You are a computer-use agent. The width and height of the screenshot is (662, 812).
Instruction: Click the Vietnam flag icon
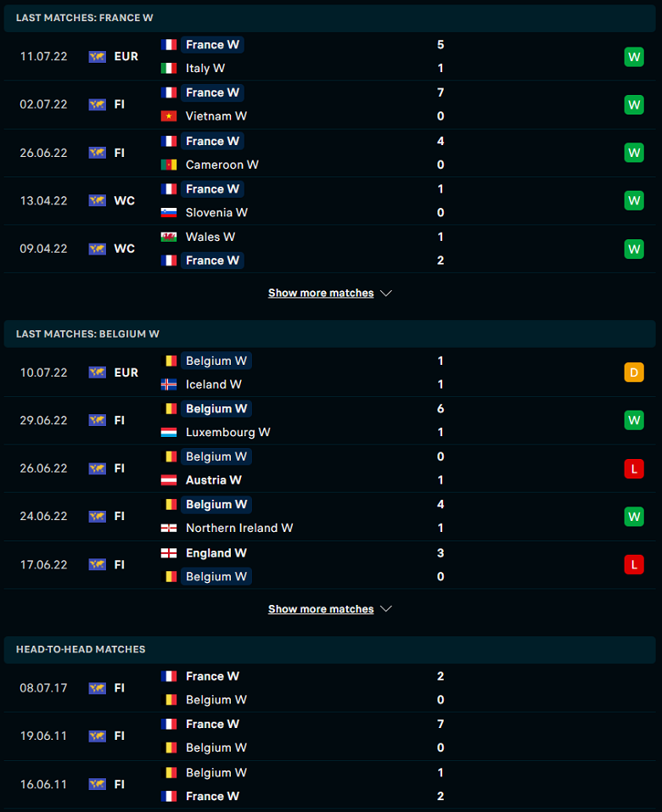[x=169, y=116]
